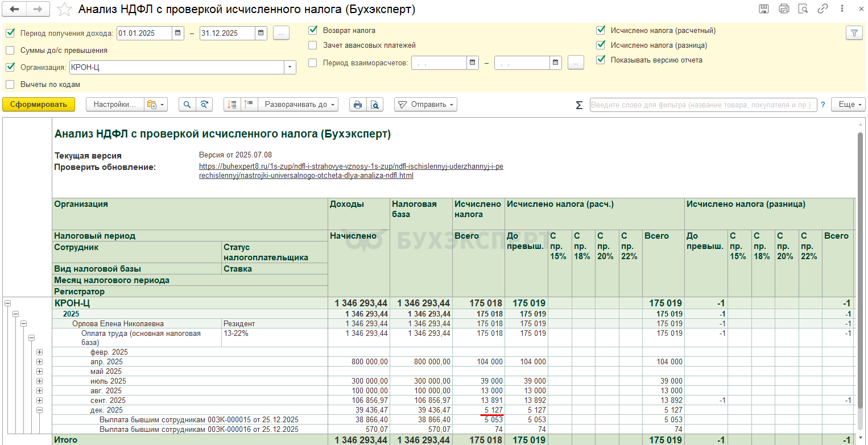This screenshot has width=868, height=445.
Task: Expand the сент. 2025 row
Action: pyautogui.click(x=39, y=401)
